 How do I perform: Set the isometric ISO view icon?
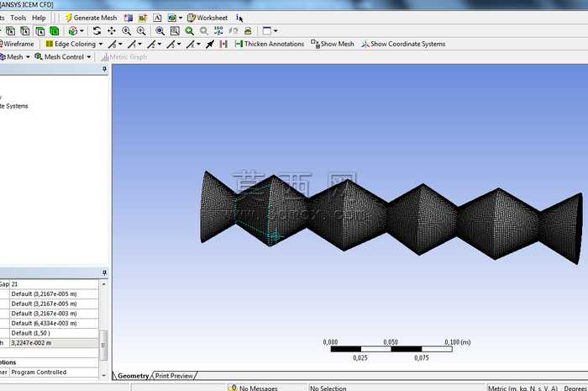[x=218, y=31]
